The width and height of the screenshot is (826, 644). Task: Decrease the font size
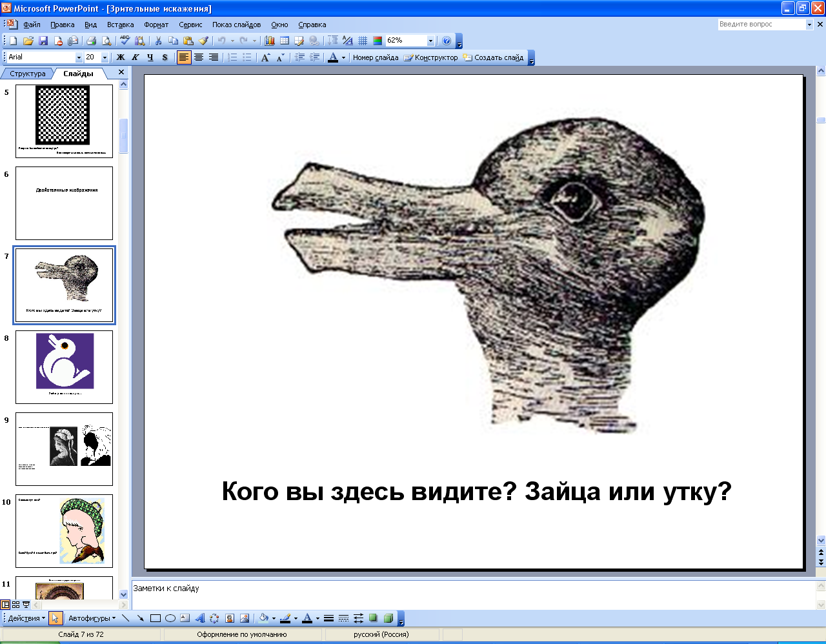tap(280, 57)
